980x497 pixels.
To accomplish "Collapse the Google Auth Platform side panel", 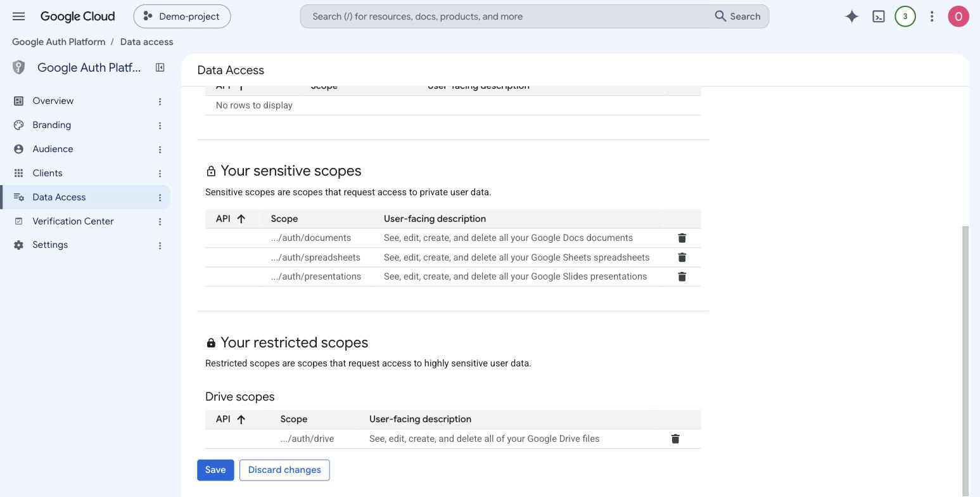I will 160,67.
